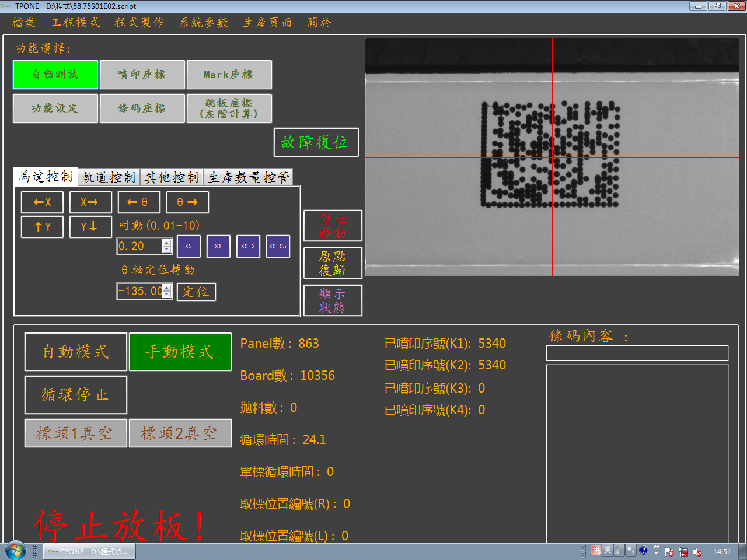Select 手動模式 manual mode
The image size is (747, 560).
pos(180,352)
